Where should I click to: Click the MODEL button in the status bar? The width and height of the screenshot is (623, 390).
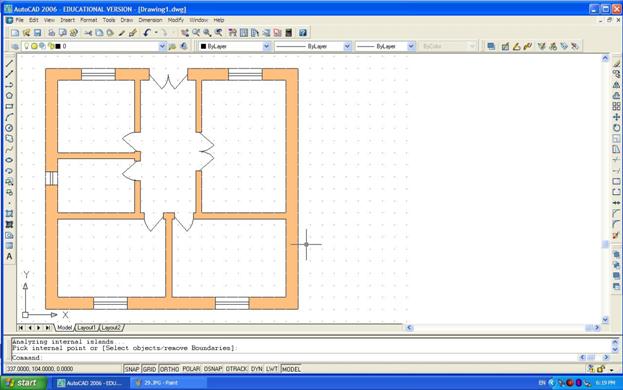pos(291,369)
